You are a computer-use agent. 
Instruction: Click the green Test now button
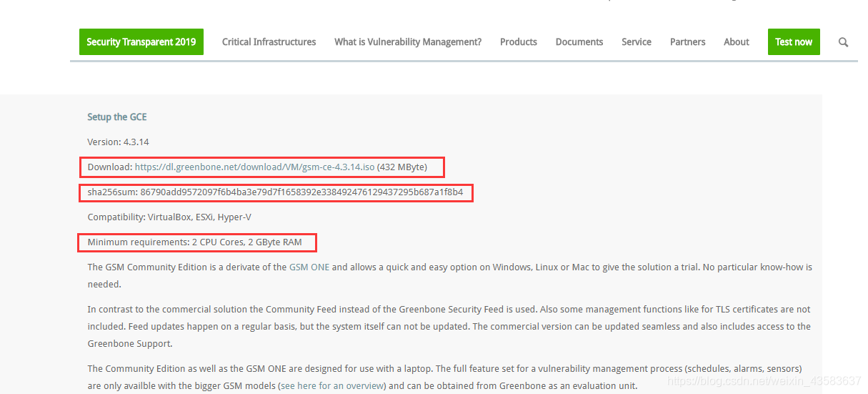[794, 41]
